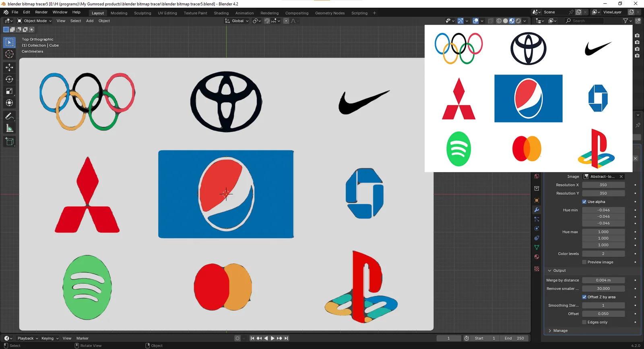Open the Material properties tab
The width and height of the screenshot is (644, 349).
click(x=537, y=257)
